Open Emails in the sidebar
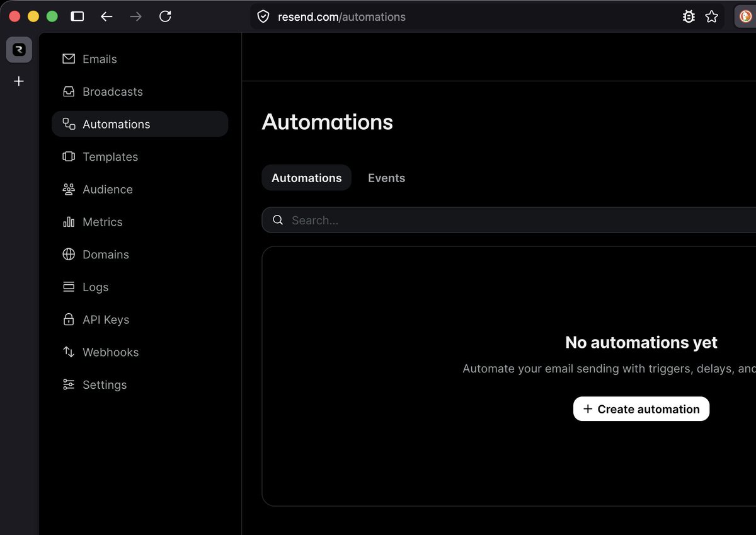The image size is (756, 535). (x=140, y=59)
